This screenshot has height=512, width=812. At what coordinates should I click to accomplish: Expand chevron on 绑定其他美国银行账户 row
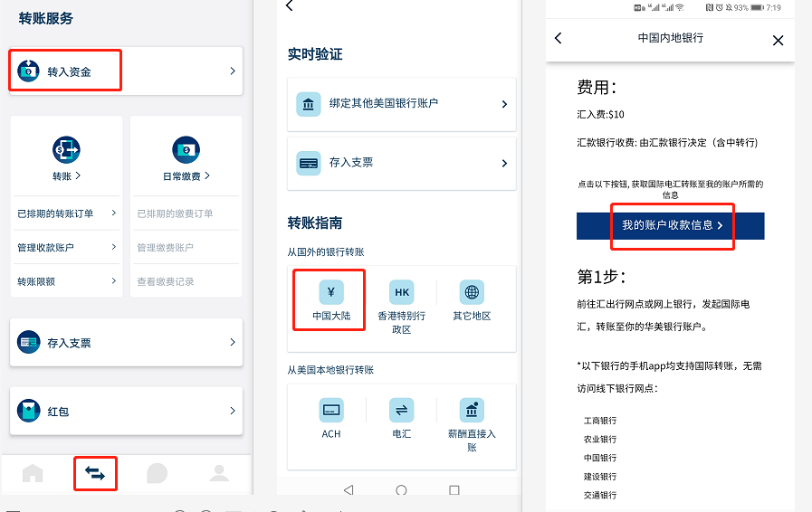click(504, 104)
